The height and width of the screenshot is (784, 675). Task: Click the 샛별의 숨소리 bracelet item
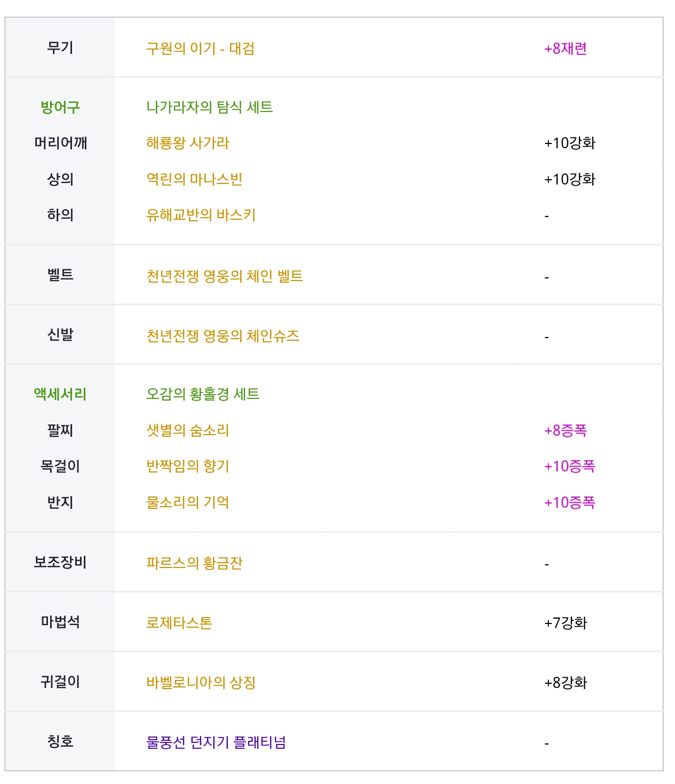point(188,430)
